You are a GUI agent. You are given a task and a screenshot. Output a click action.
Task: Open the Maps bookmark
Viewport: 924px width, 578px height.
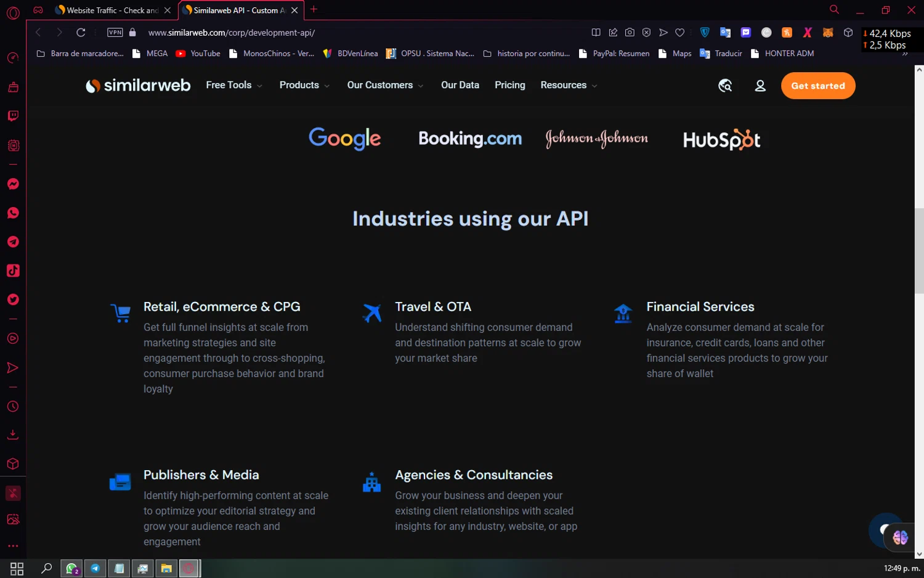coord(675,54)
